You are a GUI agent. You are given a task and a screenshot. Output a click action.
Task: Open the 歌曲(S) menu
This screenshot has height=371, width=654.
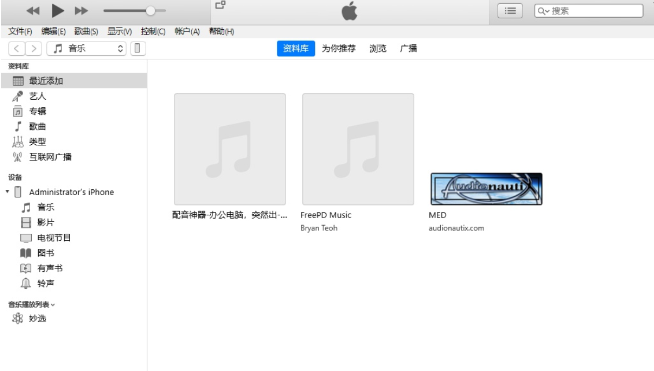point(86,31)
